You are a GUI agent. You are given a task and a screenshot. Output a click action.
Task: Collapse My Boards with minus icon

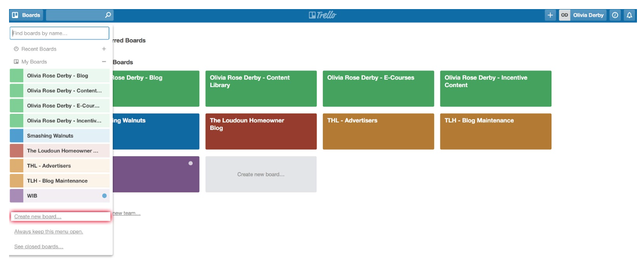104,61
